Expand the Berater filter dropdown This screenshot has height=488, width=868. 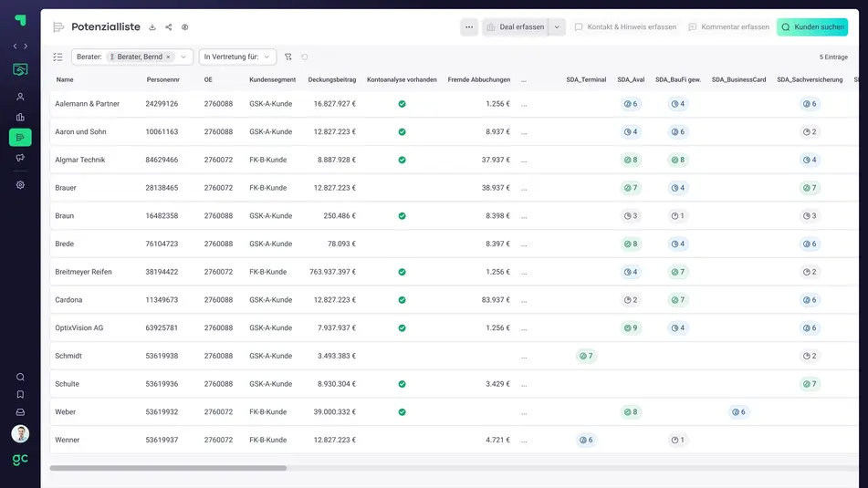click(x=183, y=57)
